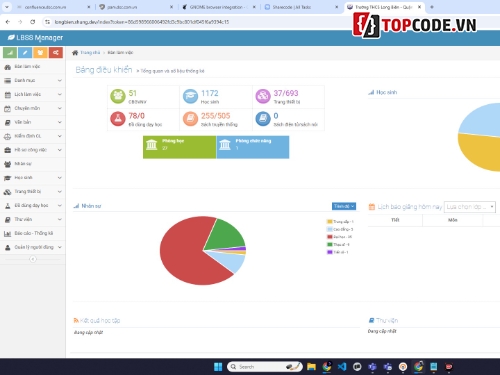The height and width of the screenshot is (375, 500).
Task: Expand the Quản lý người dùng chevron
Action: pos(60,247)
